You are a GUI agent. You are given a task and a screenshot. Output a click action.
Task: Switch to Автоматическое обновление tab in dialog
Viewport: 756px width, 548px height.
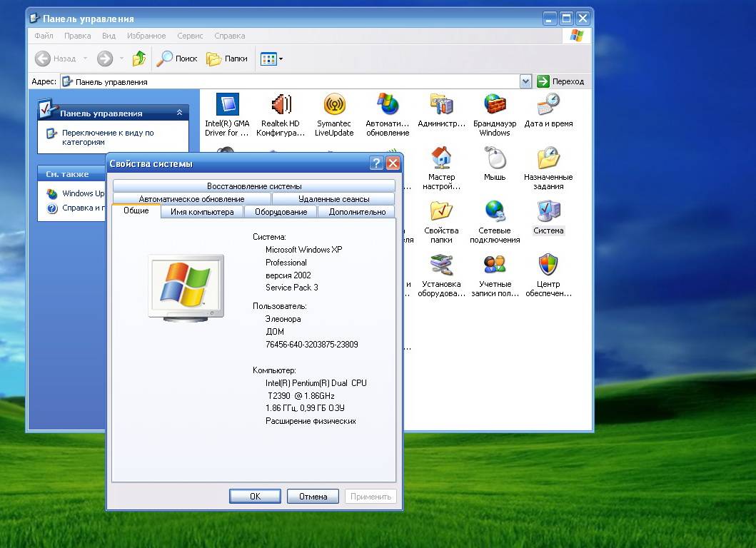(x=192, y=198)
